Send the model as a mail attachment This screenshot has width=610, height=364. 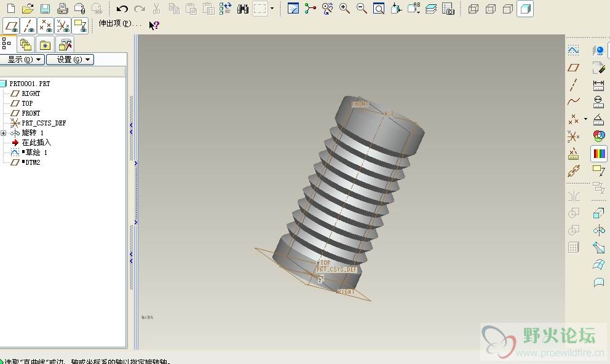point(79,9)
